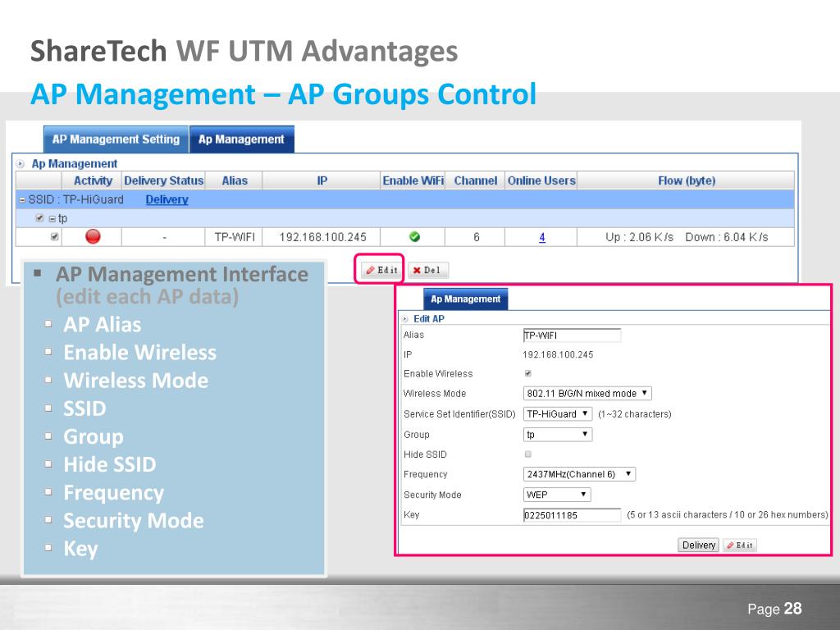Click the 192.168.100.245 table cell
This screenshot has width=840, height=630.
pos(322,237)
